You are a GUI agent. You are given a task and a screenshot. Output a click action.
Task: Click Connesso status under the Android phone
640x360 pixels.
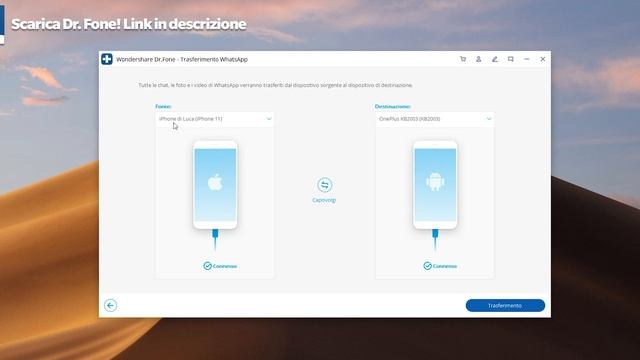tap(440, 266)
